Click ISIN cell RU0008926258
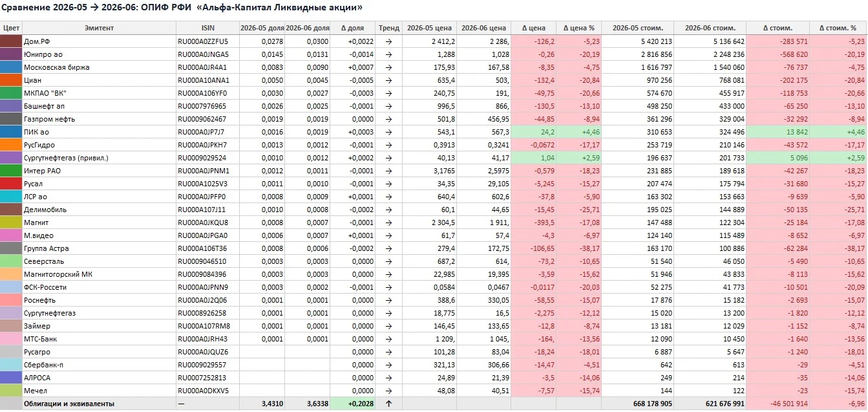Viewport: 868px width, 412px height. click(x=207, y=313)
